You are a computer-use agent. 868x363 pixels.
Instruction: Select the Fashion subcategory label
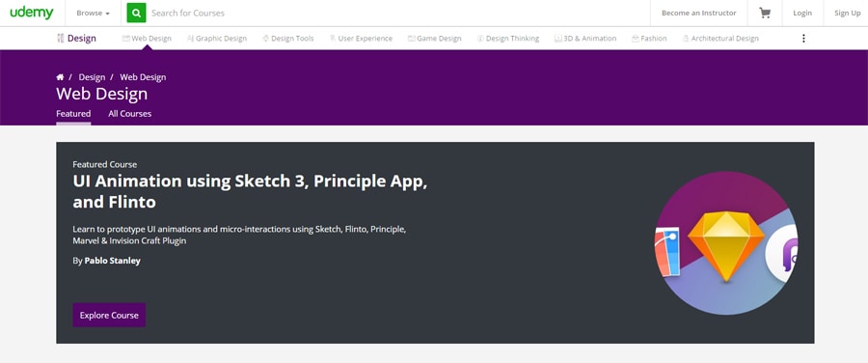(653, 39)
